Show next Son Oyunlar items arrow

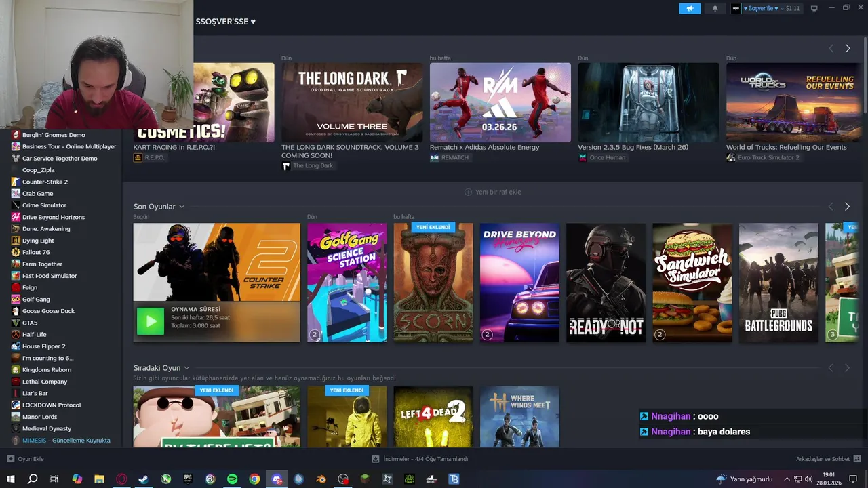tap(847, 207)
